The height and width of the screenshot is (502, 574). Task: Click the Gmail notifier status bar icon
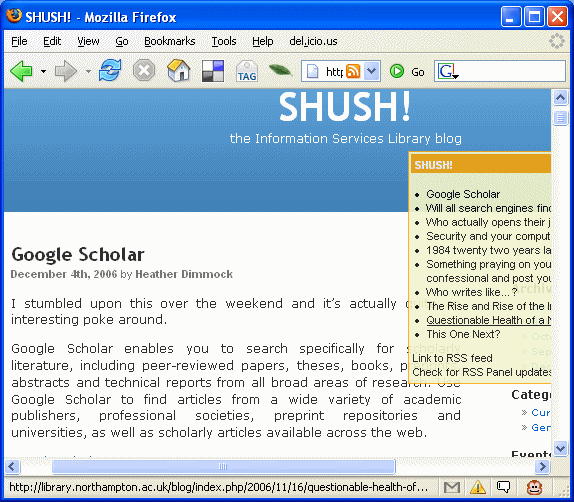[452, 487]
